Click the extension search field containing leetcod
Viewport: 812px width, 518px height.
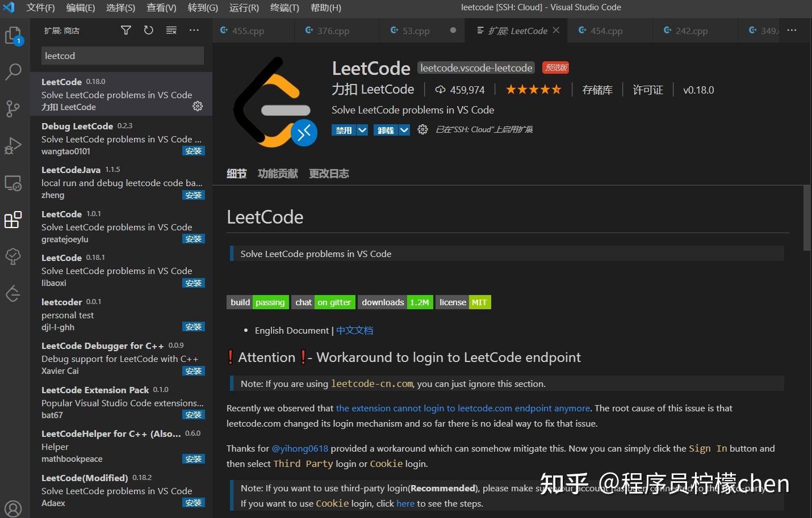coord(122,56)
